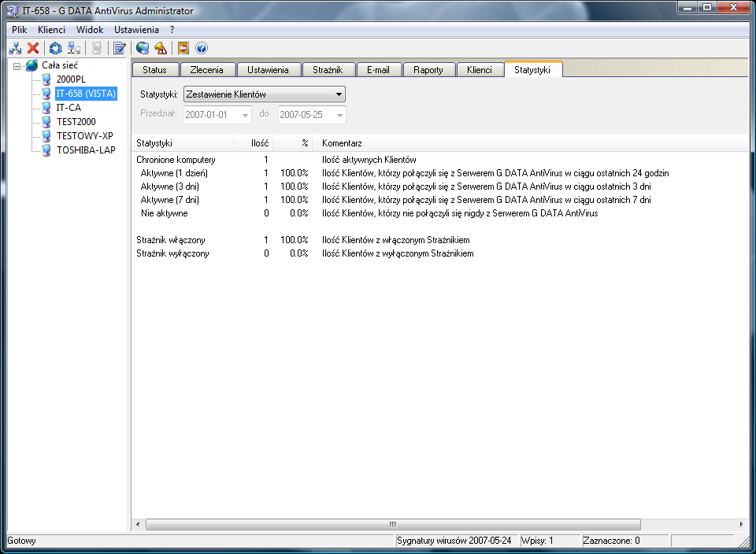756x554 pixels.
Task: Click the computer icon next to TESTOWY-XP
Action: click(x=46, y=136)
